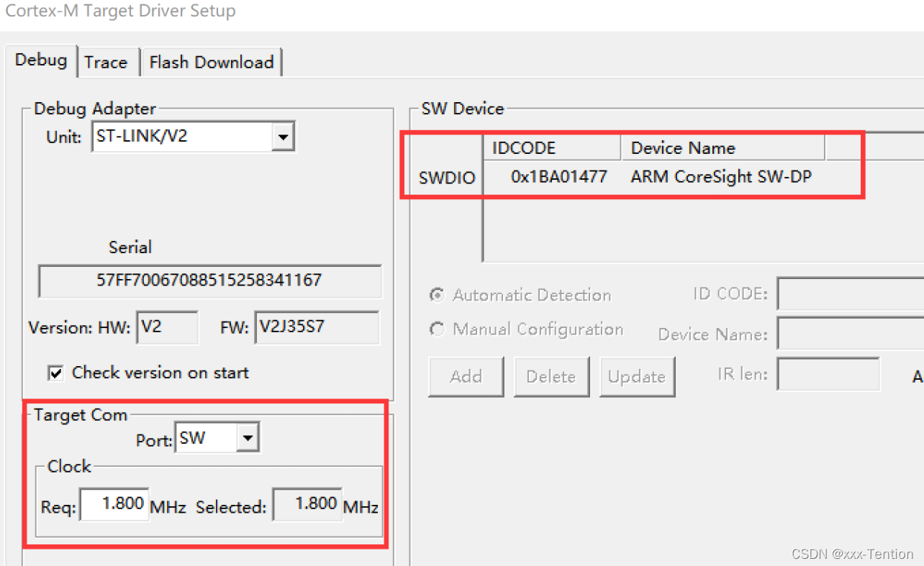Click the HW version field V2
Screen dimensions: 924x566
pyautogui.click(x=167, y=328)
